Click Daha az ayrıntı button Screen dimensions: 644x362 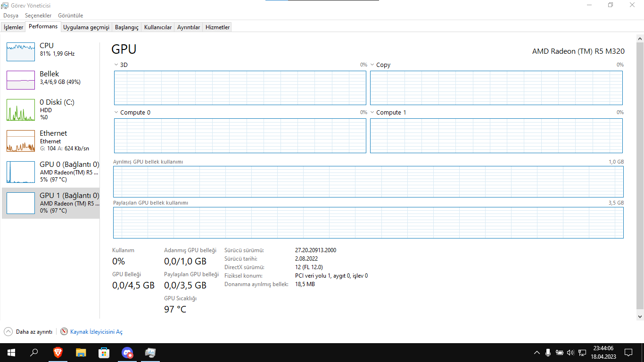point(28,332)
